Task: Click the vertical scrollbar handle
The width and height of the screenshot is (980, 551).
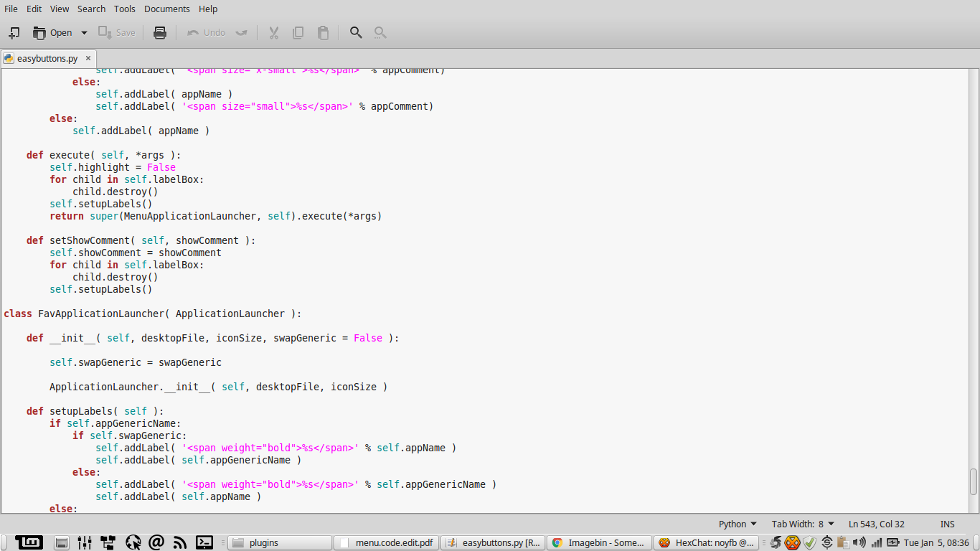Action: pyautogui.click(x=974, y=481)
